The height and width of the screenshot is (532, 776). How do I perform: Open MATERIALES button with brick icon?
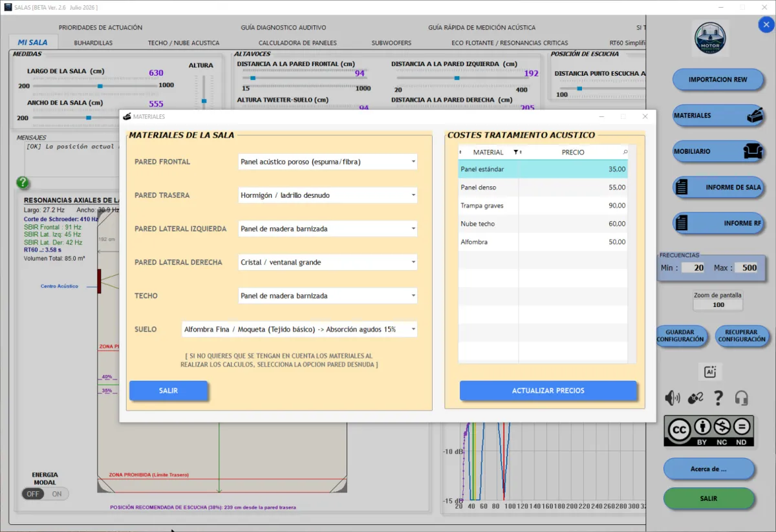718,115
